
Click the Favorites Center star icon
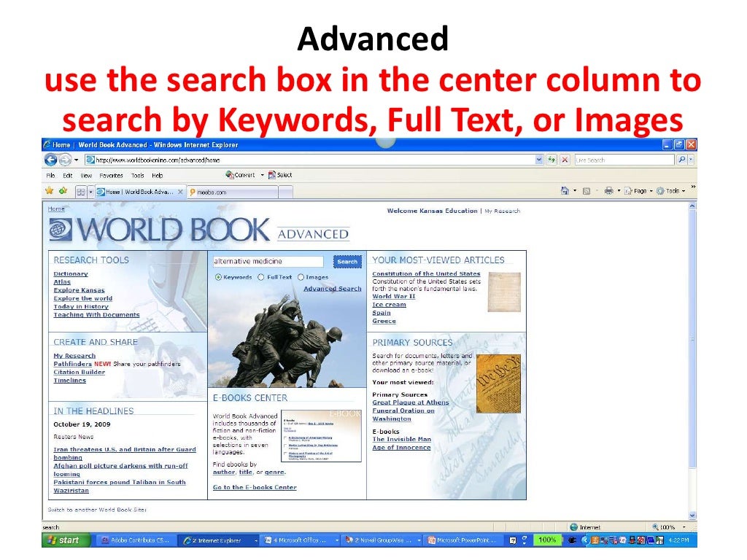click(49, 191)
